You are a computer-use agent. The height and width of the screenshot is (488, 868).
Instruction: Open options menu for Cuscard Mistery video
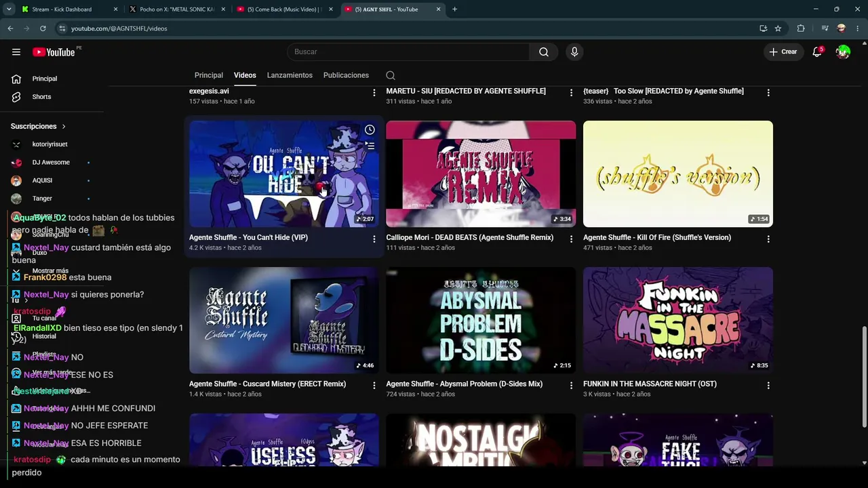[374, 386]
